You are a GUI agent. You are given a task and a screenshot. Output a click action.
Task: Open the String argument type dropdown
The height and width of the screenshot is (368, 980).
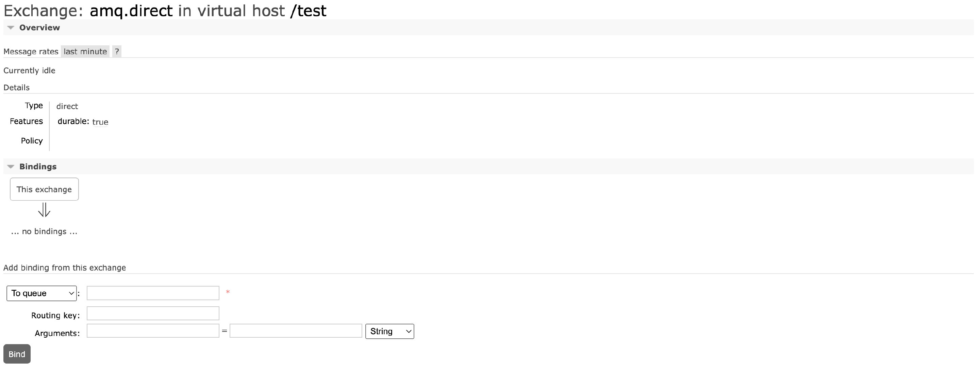[x=389, y=332]
